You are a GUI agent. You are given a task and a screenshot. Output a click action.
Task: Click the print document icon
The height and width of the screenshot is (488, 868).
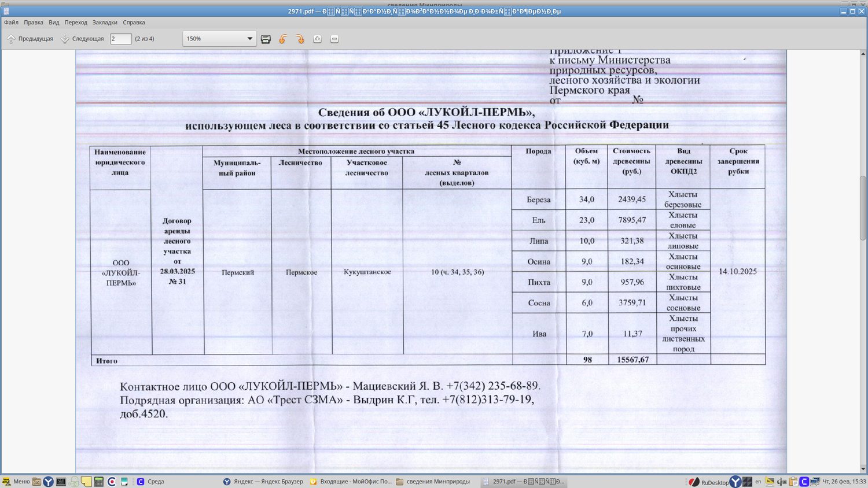[266, 39]
